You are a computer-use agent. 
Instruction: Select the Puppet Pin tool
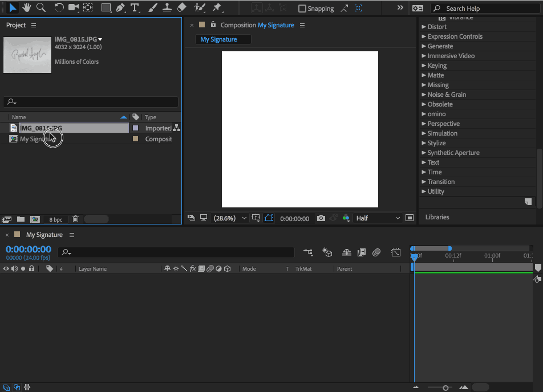[x=217, y=7]
